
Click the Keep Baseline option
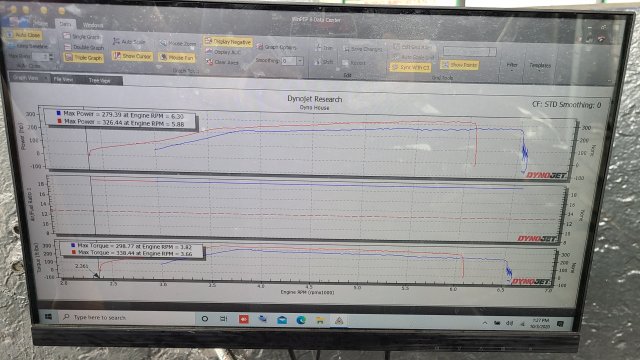(29, 46)
